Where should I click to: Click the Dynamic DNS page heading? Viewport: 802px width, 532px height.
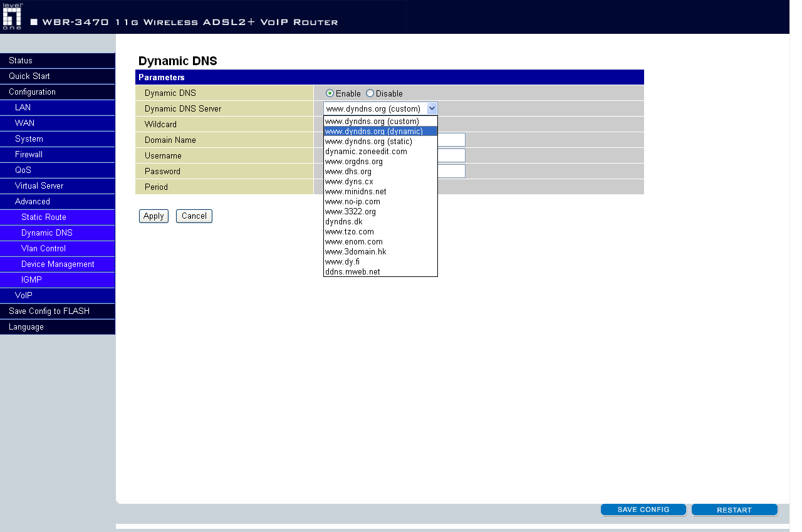(x=177, y=61)
